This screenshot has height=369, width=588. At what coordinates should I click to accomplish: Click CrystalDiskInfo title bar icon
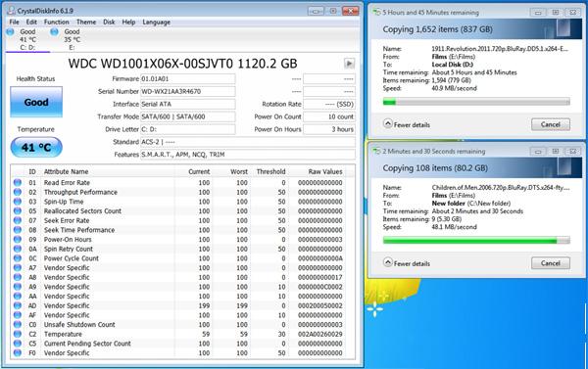click(x=12, y=11)
